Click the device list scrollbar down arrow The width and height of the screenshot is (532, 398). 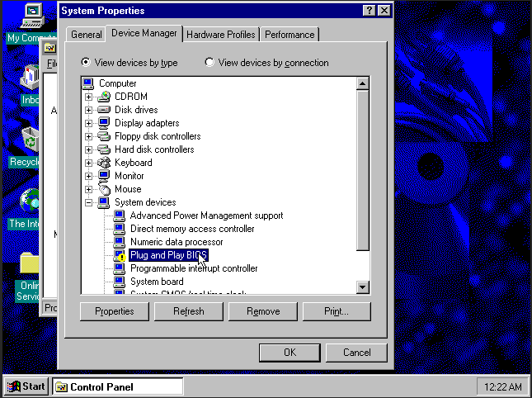click(362, 287)
